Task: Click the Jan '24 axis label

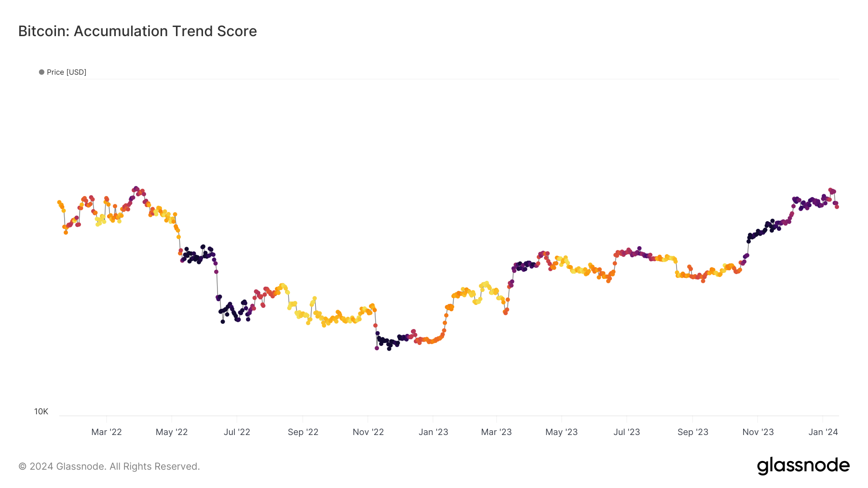Action: [823, 432]
